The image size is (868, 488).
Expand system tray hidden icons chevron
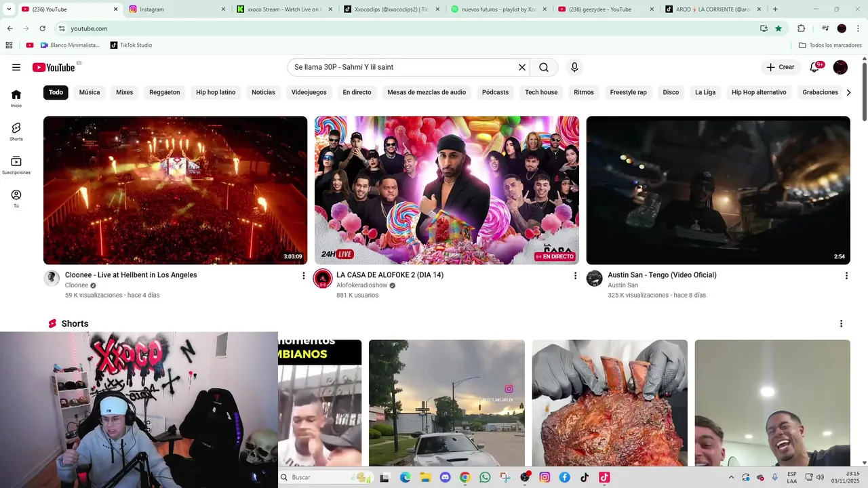731,477
